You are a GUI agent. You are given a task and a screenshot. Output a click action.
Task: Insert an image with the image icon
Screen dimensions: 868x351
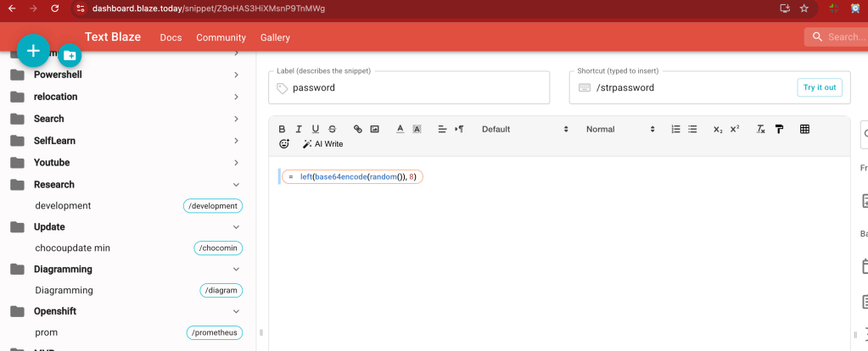(x=375, y=129)
